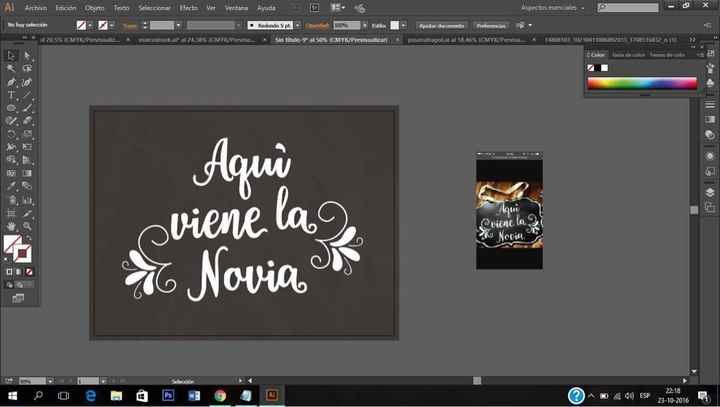Screen dimensions: 720x407
Task: Open the stroke weight dropdown
Action: [x=178, y=25]
